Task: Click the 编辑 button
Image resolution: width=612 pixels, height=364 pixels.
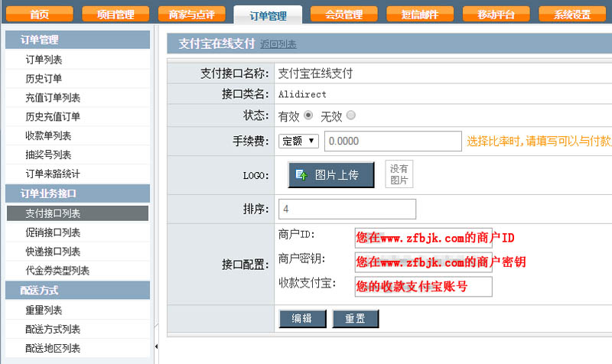Action: [302, 319]
